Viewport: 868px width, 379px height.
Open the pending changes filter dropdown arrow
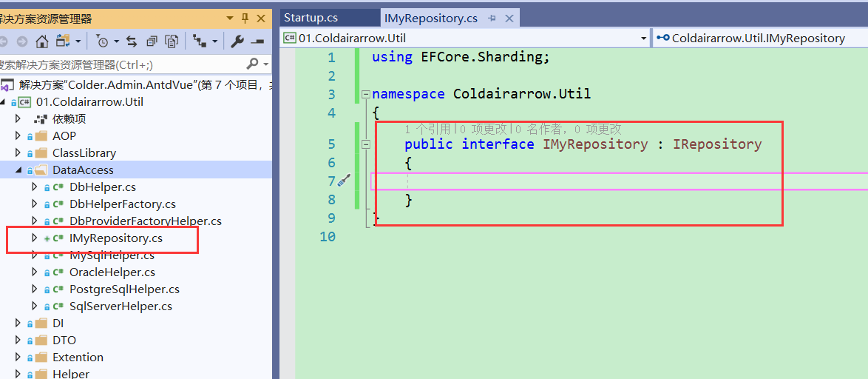click(115, 41)
